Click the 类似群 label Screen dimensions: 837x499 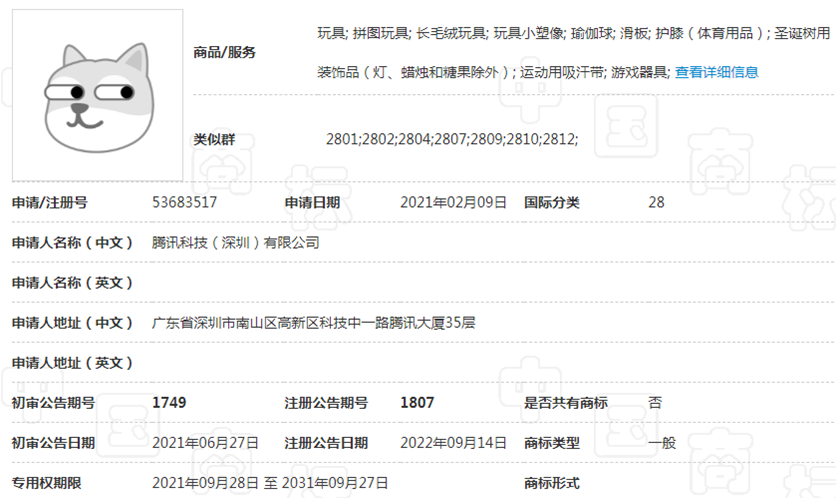214,139
